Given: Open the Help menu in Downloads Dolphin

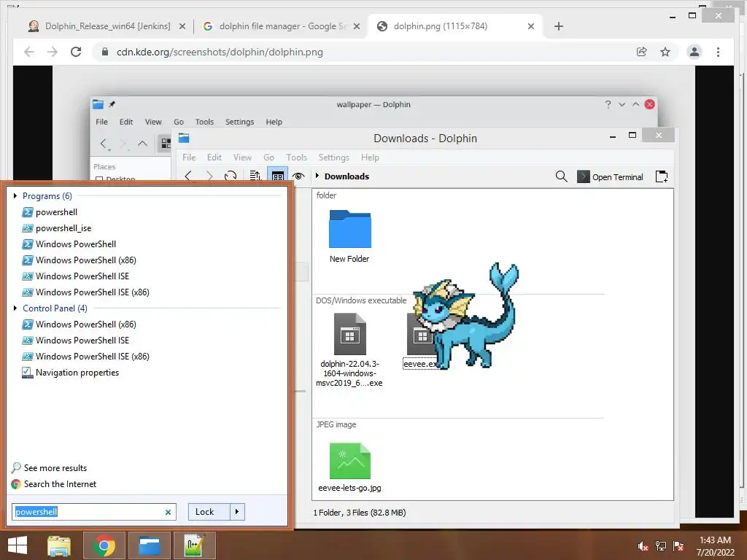Looking at the screenshot, I should pos(370,157).
